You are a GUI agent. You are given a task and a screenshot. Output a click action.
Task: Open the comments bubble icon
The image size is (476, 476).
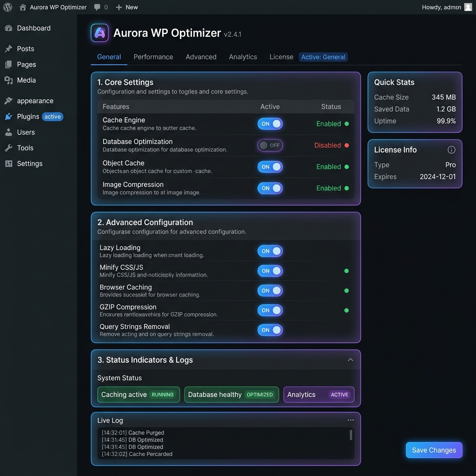click(x=97, y=7)
